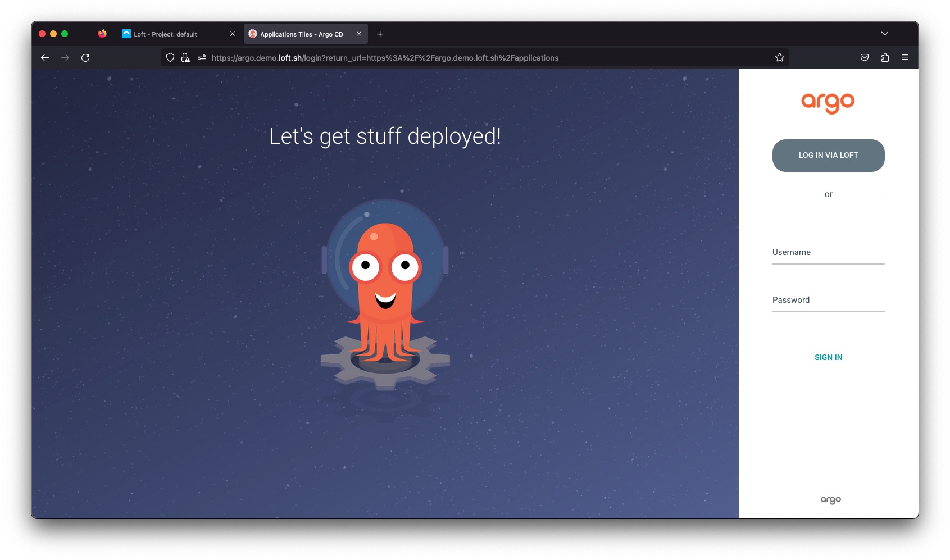950x560 pixels.
Task: Bookmark this page with the star icon
Action: point(780,58)
